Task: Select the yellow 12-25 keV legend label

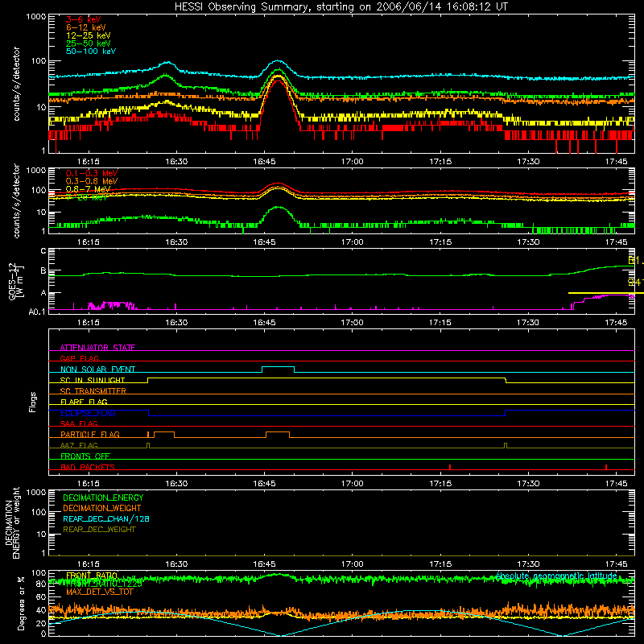Action: click(89, 35)
